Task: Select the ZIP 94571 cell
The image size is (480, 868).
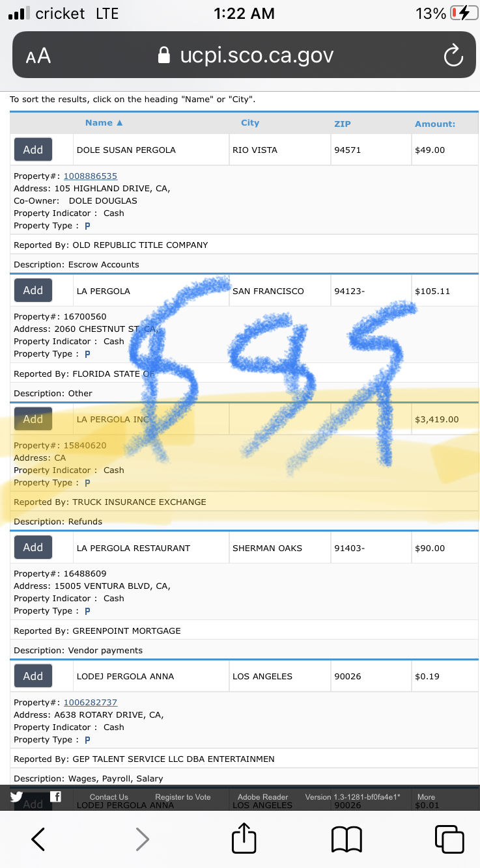Action: point(371,150)
